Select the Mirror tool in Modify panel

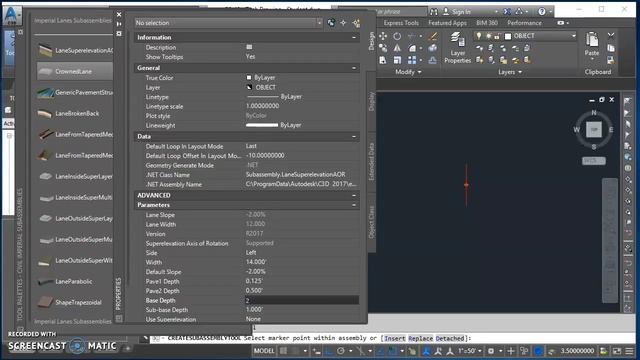click(x=397, y=48)
